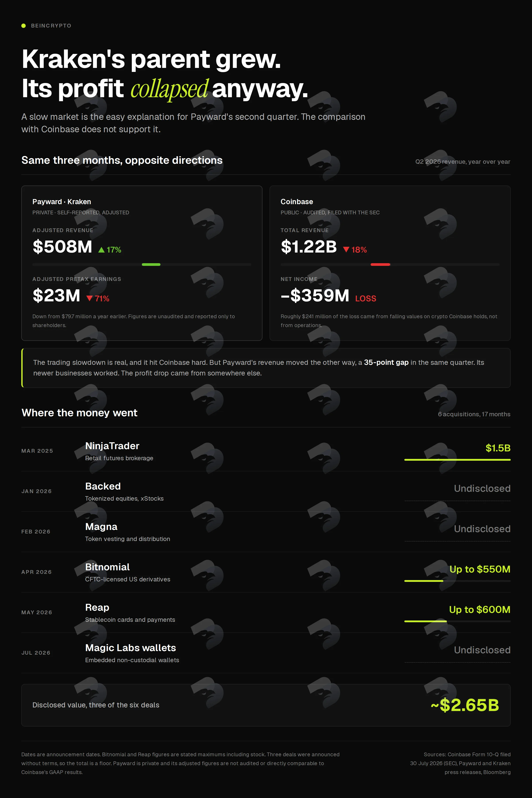Click the Magic Labs wallets title
The height and width of the screenshot is (798, 532).
[131, 648]
